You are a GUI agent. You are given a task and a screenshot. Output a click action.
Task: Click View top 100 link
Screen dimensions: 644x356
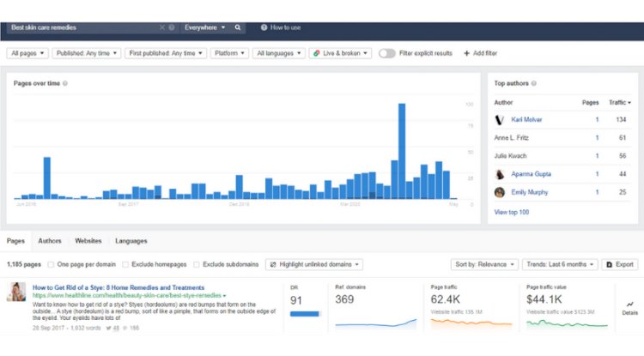[x=512, y=213]
